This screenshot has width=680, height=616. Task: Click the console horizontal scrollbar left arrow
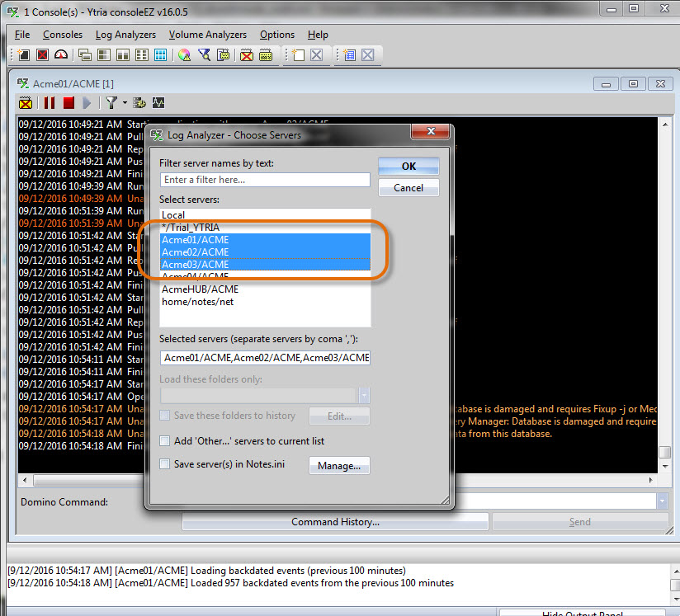25,480
